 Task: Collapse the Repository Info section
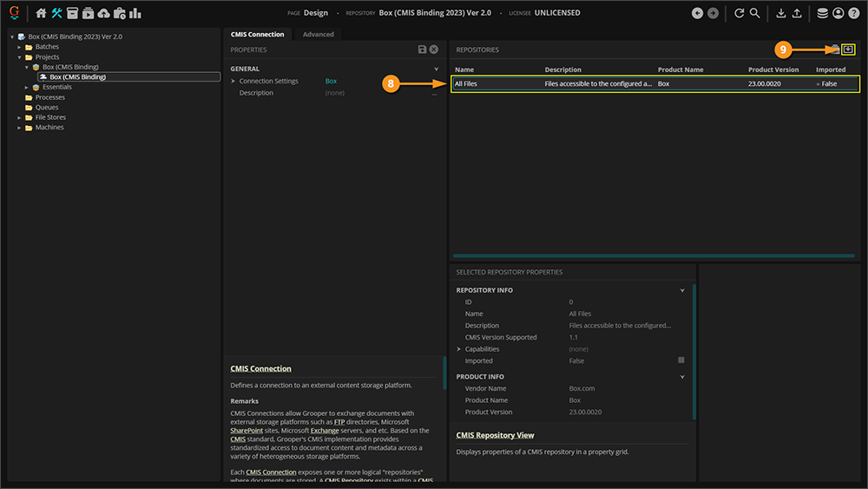[x=682, y=291]
